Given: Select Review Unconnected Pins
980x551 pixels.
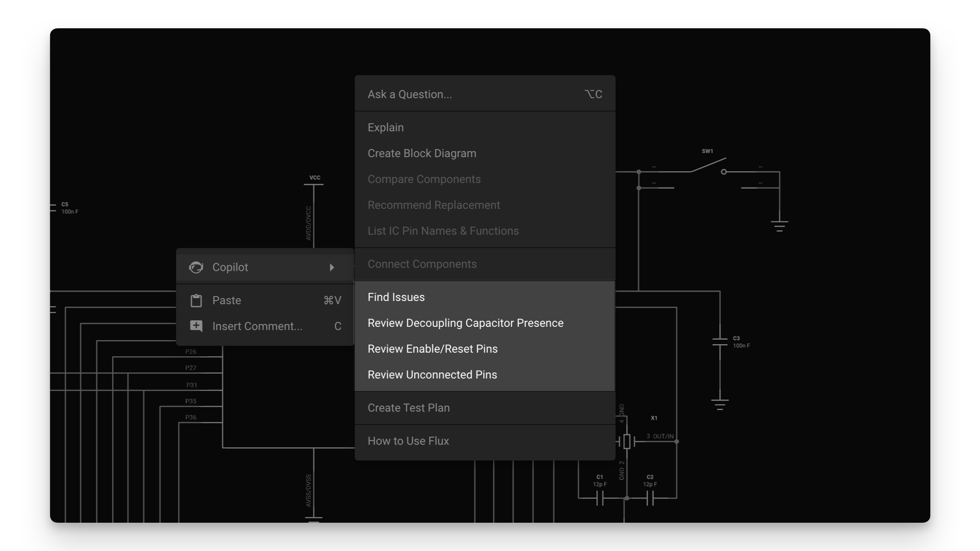Looking at the screenshot, I should (x=432, y=374).
